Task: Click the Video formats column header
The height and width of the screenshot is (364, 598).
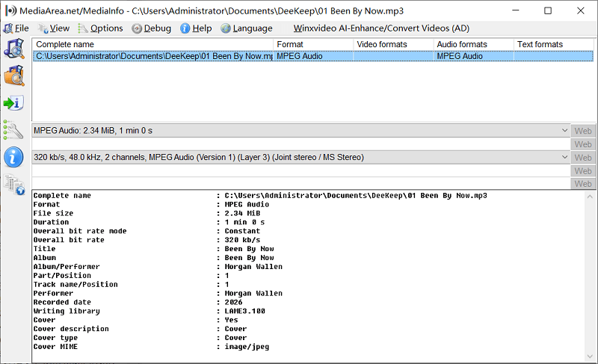Action: click(x=394, y=44)
